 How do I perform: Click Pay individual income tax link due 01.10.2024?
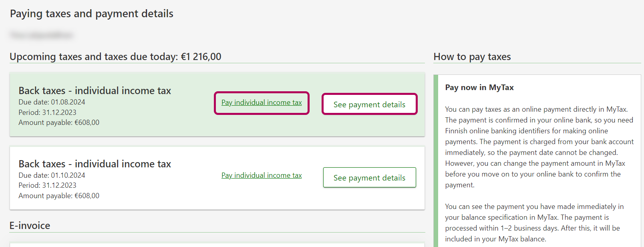(x=262, y=175)
